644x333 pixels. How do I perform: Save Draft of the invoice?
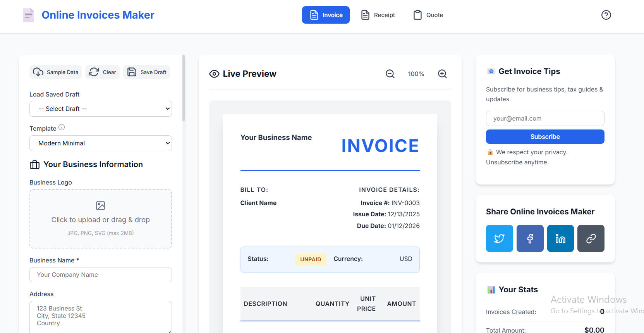coord(146,72)
